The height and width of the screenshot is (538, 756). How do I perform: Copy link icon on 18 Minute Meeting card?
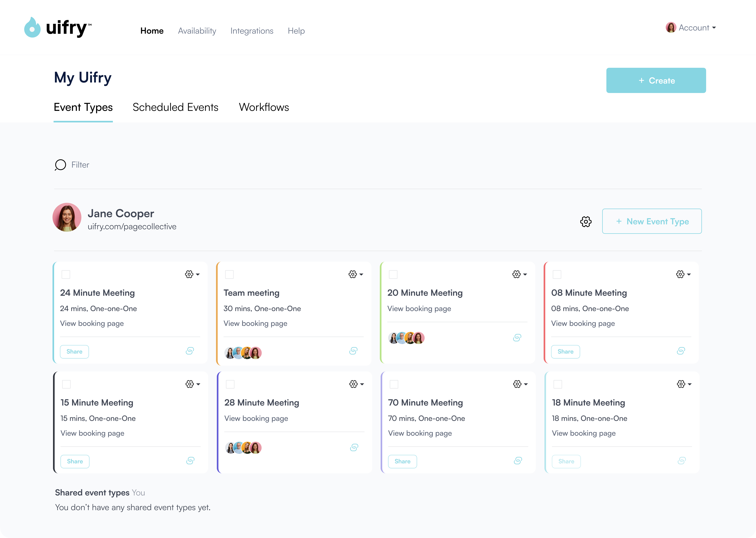681,460
